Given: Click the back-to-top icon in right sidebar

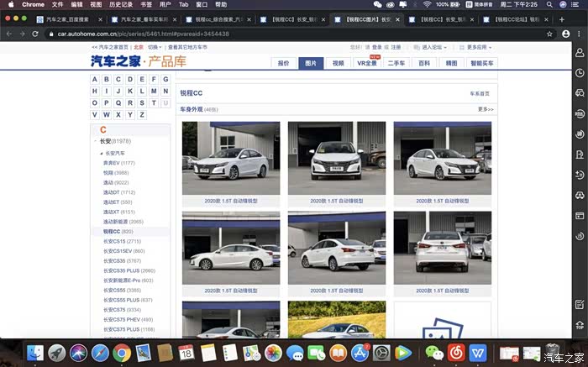Looking at the screenshot, I should tap(580, 324).
